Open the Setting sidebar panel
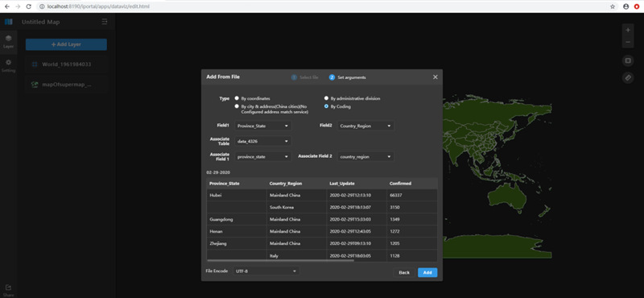 [x=8, y=66]
